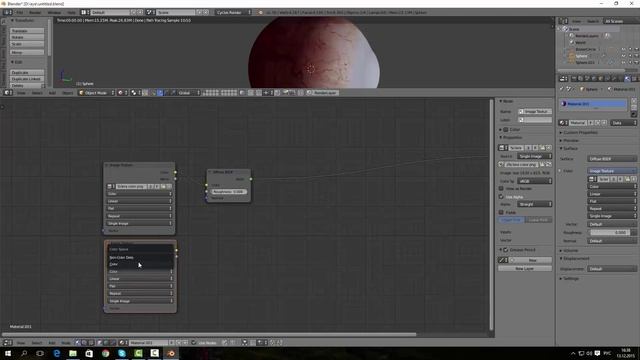
Task: Select Material.001 slot in material list
Action: coord(594,104)
